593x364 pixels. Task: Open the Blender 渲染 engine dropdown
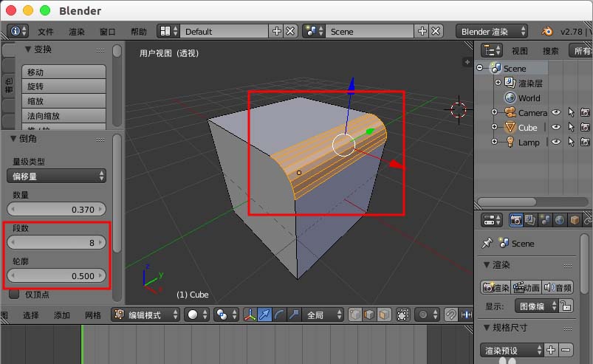[x=492, y=31]
